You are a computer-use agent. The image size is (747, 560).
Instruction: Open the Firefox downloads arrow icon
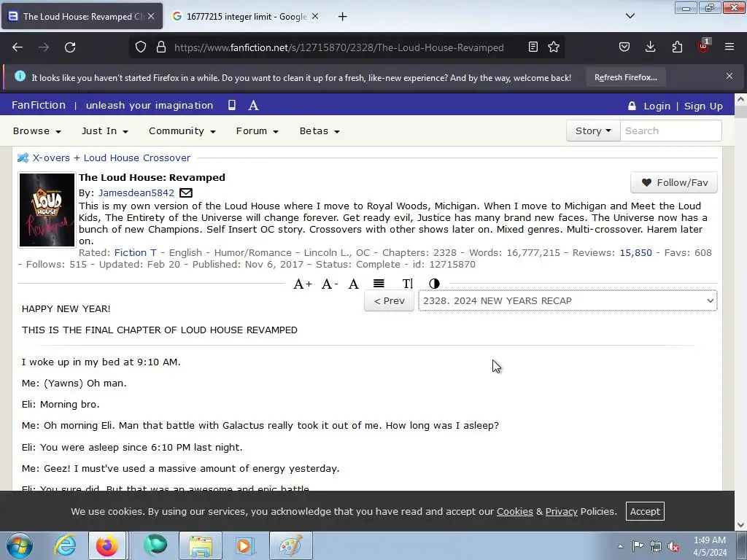650,47
